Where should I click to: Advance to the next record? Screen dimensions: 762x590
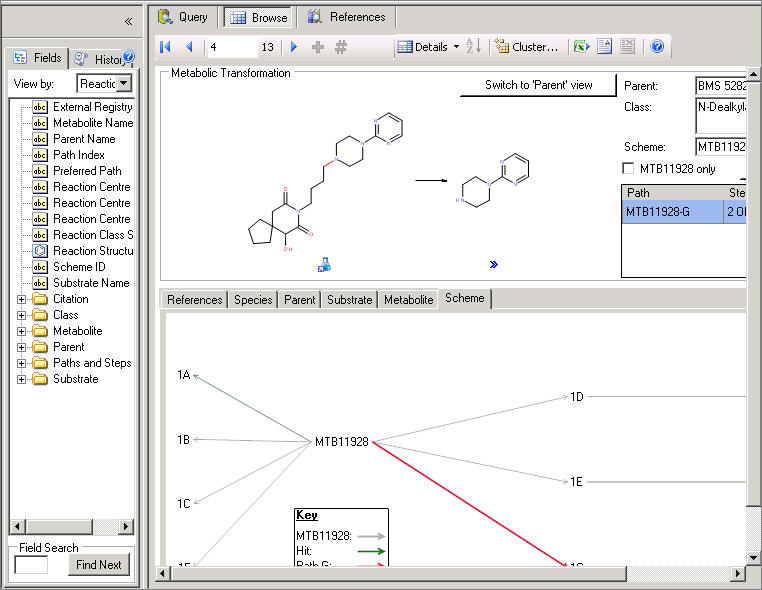pos(293,47)
